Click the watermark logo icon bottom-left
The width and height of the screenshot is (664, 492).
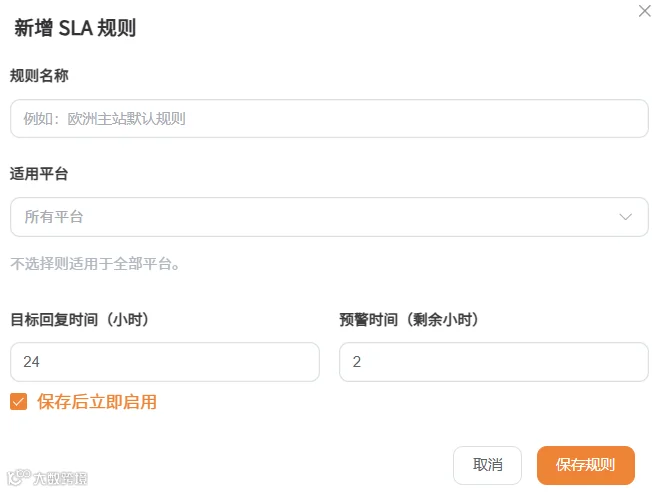point(19,478)
